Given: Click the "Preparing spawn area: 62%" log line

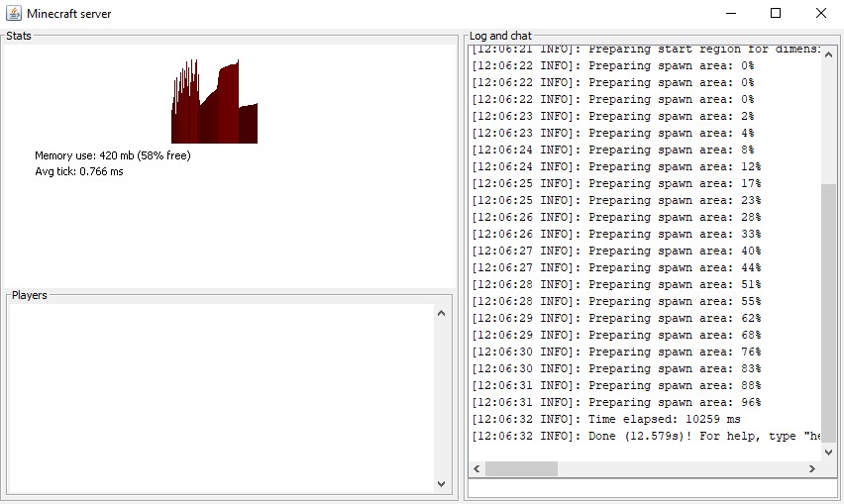Looking at the screenshot, I should (x=616, y=318).
